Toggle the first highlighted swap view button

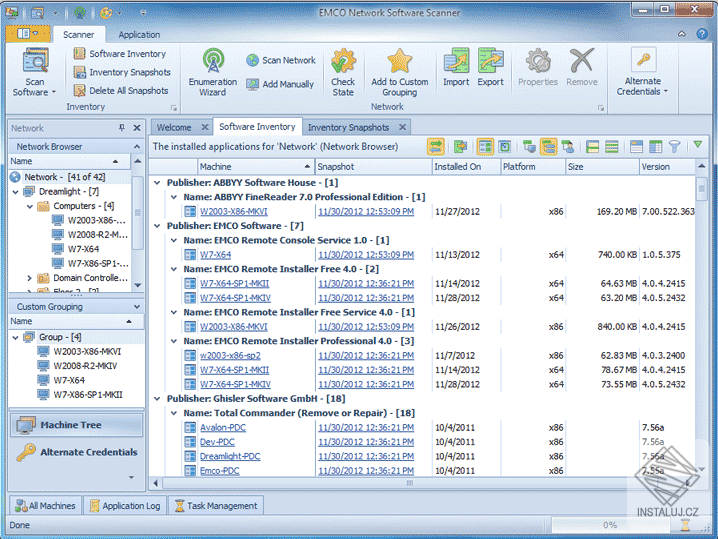click(x=436, y=147)
